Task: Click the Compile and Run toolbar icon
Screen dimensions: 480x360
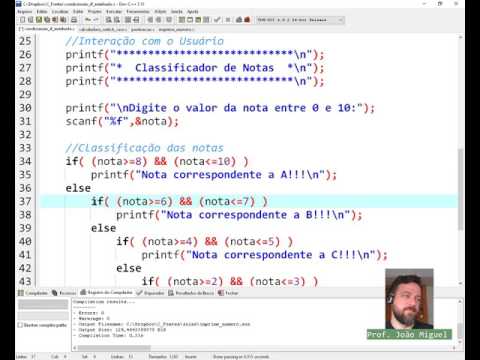Action: tap(198, 20)
